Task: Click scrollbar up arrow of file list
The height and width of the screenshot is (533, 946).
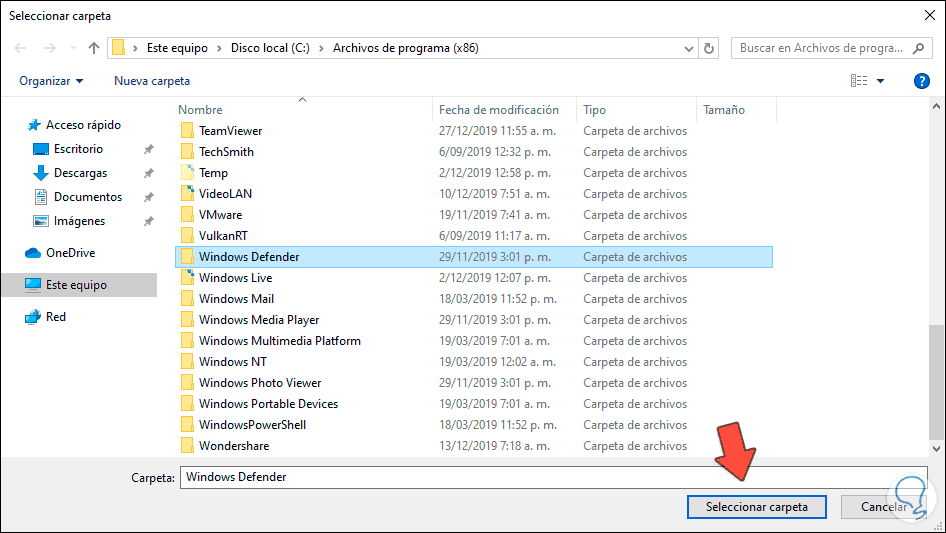Action: pos(936,106)
